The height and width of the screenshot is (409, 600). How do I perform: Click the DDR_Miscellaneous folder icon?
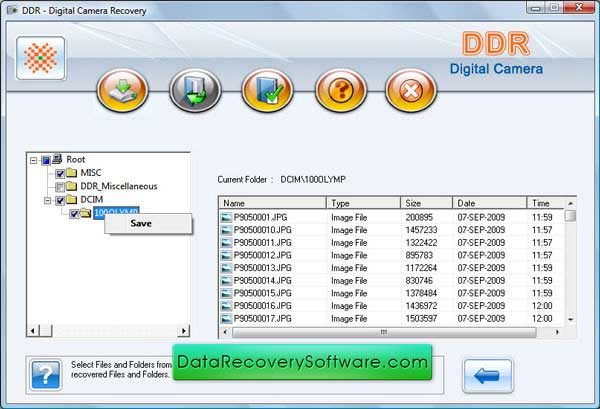(x=72, y=186)
